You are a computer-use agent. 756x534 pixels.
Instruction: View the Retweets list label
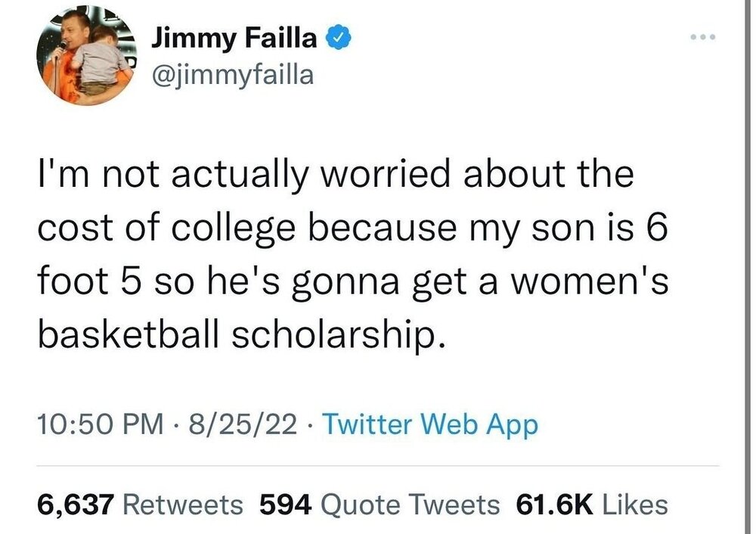(183, 503)
